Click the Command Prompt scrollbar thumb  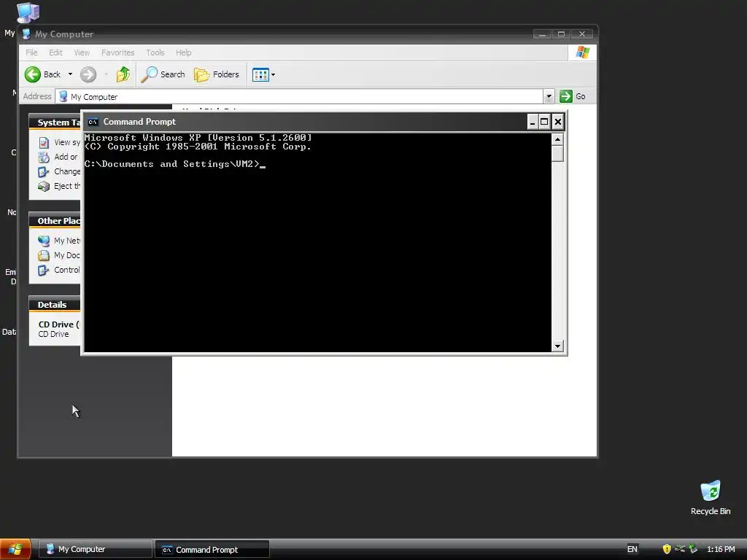(x=557, y=154)
